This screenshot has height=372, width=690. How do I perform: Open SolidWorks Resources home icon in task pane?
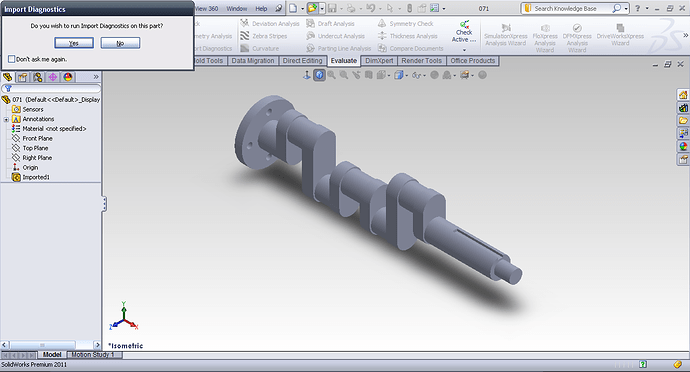(x=683, y=95)
